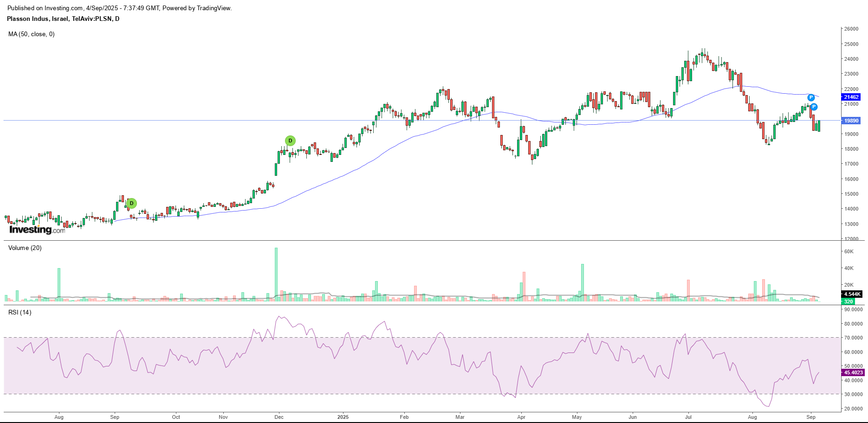Click the Mar label on the time axis
This screenshot has height=423, width=868.
[x=460, y=417]
